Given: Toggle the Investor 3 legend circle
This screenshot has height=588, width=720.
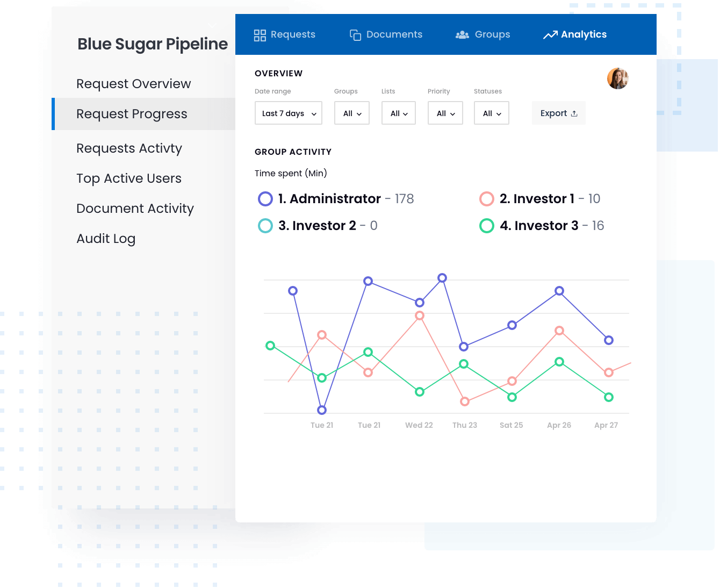Looking at the screenshot, I should click(487, 226).
